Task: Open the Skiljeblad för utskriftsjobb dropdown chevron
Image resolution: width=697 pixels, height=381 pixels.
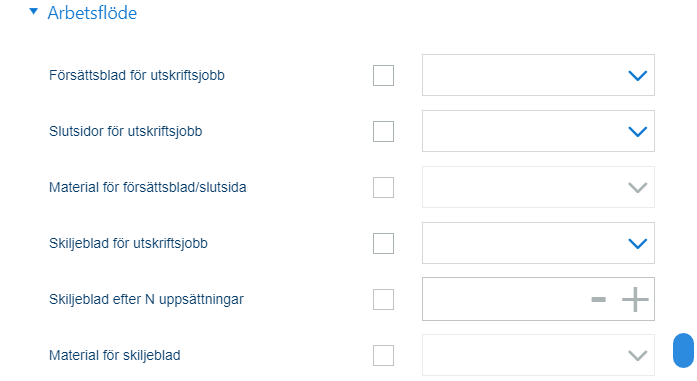Action: pos(637,244)
